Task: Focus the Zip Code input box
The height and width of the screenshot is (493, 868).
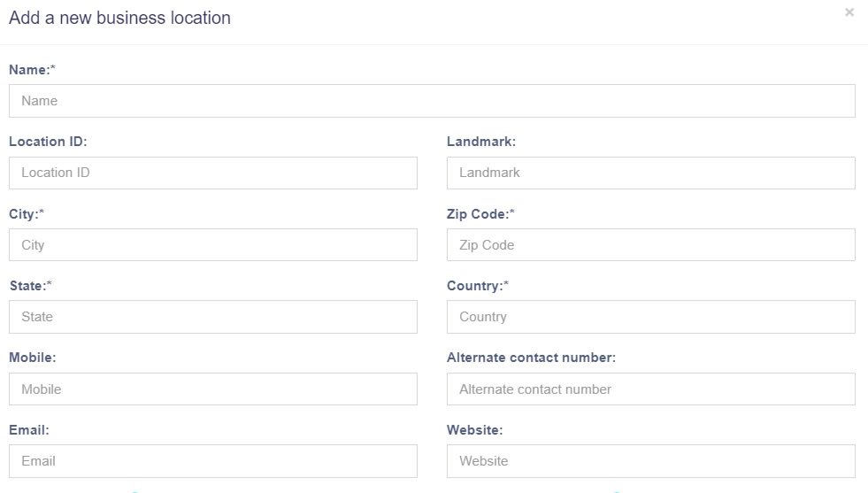Action: (650, 245)
